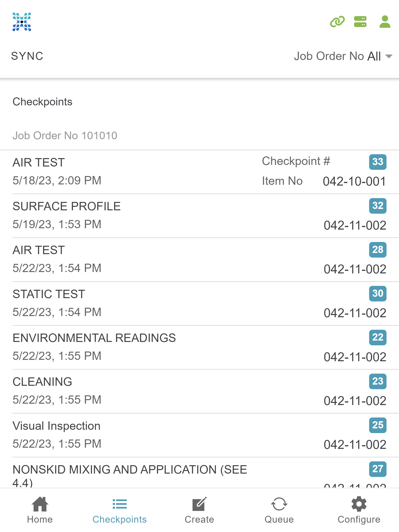Screen dimensions: 399x532
Task: Click the app logo icon
Action: [22, 22]
